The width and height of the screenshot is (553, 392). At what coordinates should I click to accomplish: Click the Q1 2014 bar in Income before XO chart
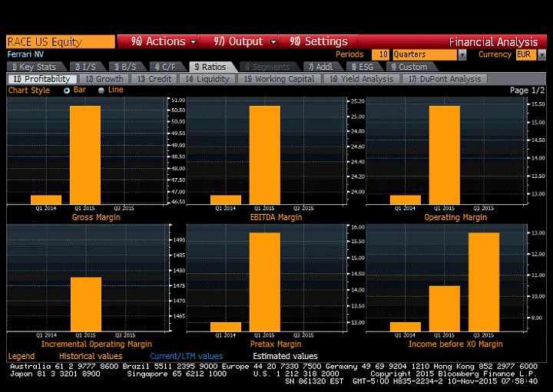click(x=406, y=327)
